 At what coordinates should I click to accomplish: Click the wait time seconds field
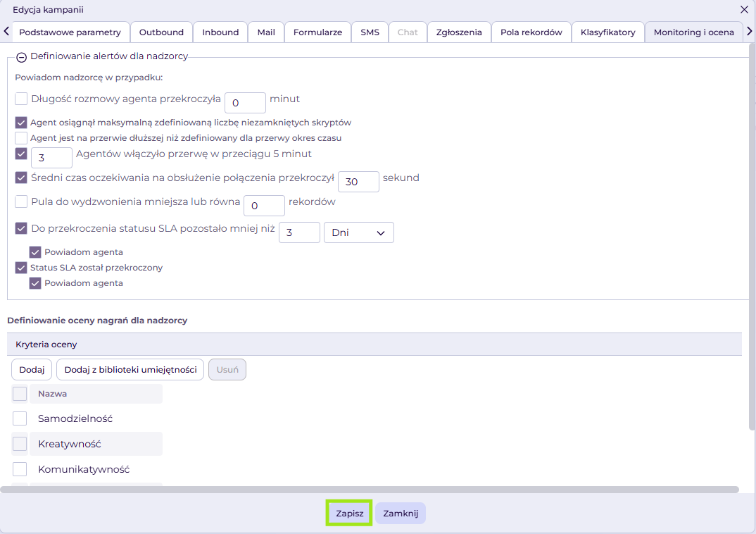(359, 182)
